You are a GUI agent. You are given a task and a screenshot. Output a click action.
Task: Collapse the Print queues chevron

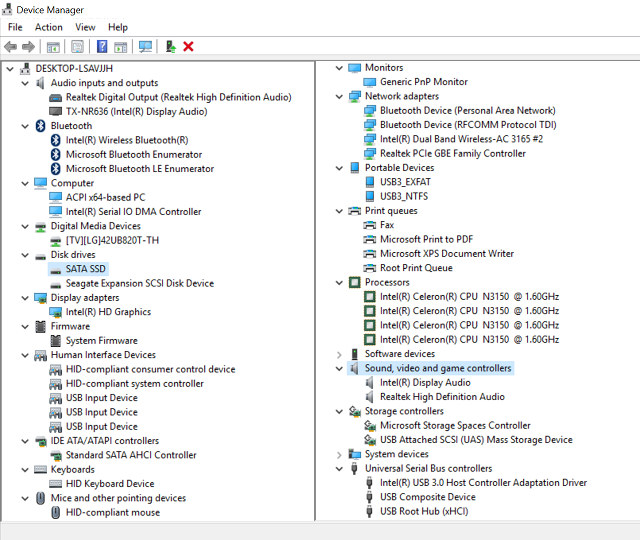pyautogui.click(x=339, y=211)
